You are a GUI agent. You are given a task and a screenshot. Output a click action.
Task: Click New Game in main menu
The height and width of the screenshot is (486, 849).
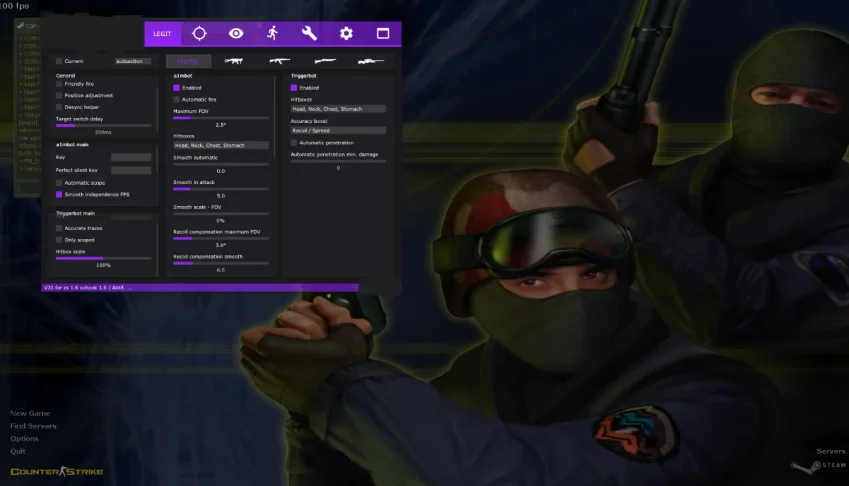coord(30,413)
